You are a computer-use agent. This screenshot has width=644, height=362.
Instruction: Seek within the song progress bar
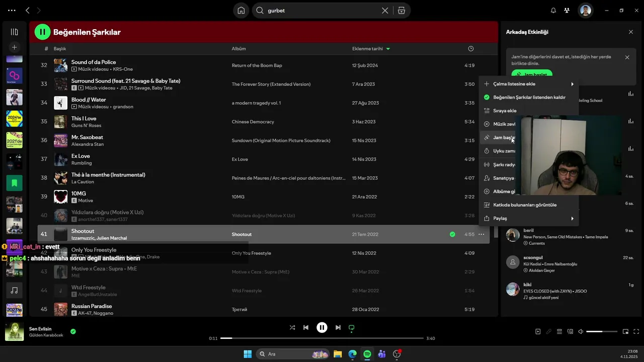(x=322, y=338)
